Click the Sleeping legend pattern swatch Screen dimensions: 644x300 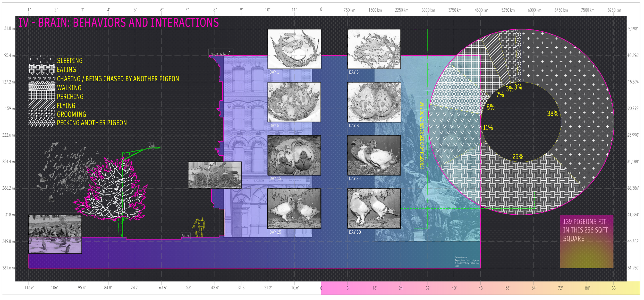(42, 60)
